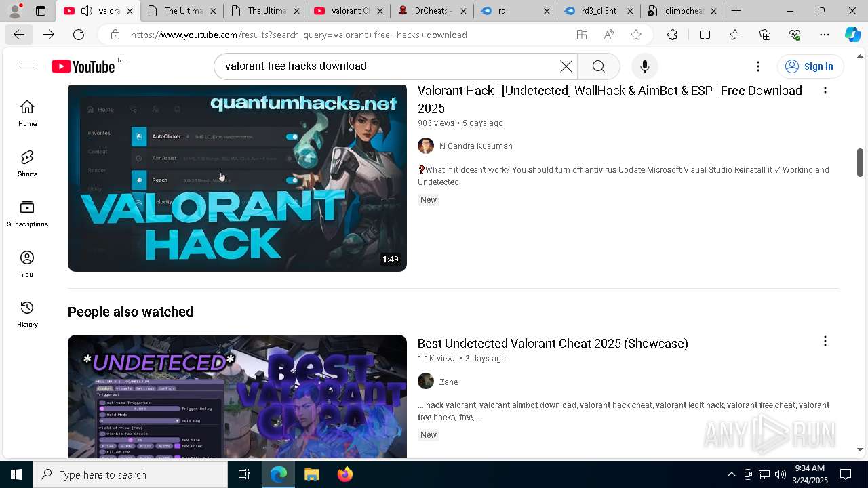The height and width of the screenshot is (488, 868).
Task: Open Browser essentials heart icon
Action: tap(795, 35)
